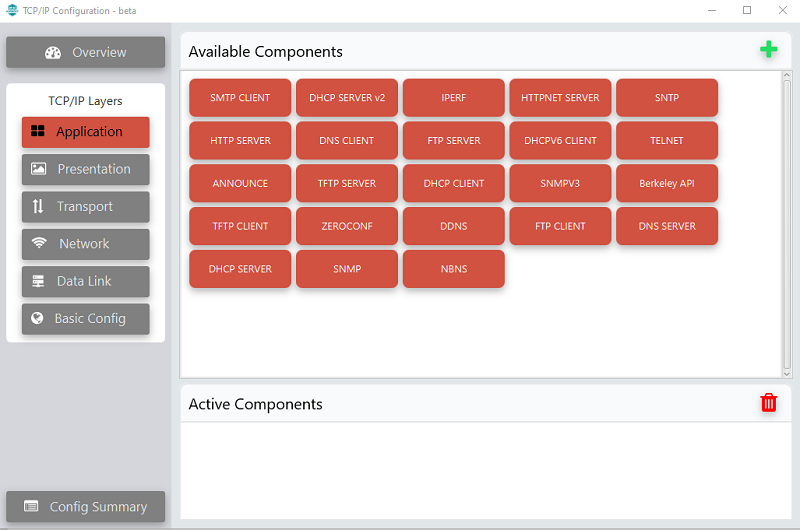This screenshot has width=800, height=530.
Task: Choose the ZEROCONF component
Action: 347,226
